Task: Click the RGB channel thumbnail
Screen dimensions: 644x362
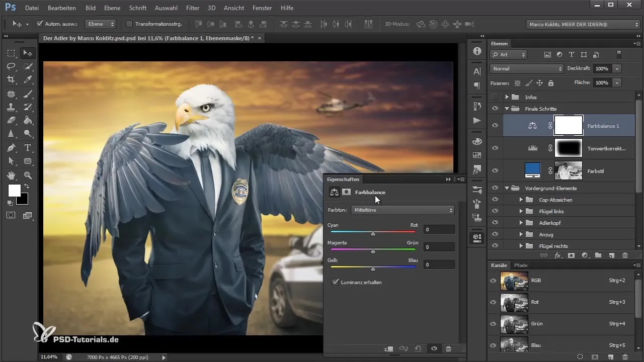Action: coord(514,281)
